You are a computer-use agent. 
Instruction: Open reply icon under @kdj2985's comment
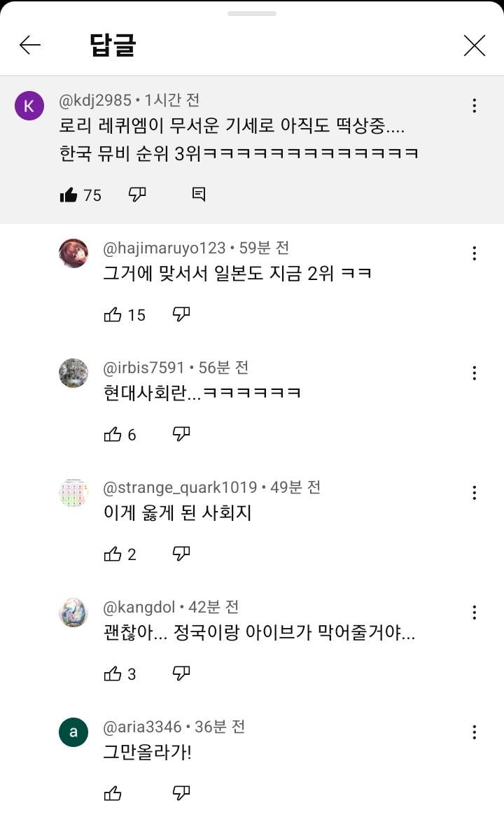[199, 195]
